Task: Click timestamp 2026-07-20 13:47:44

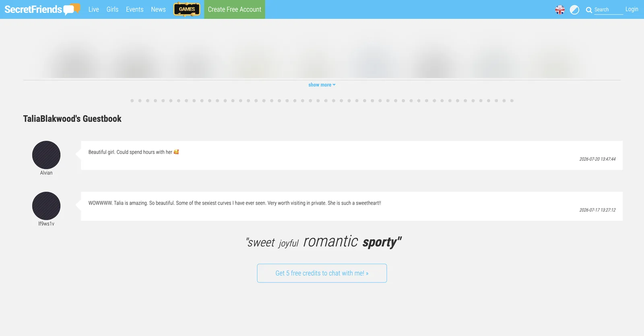Action: (x=597, y=159)
